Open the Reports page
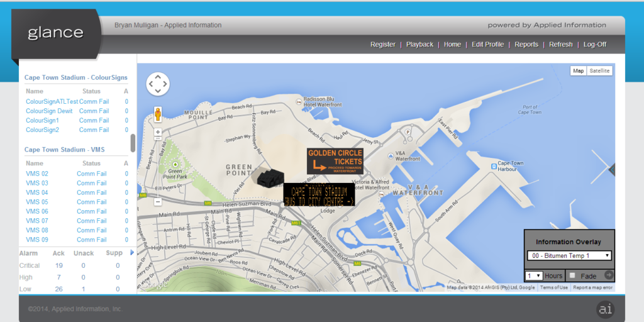The image size is (644, 322). (526, 45)
